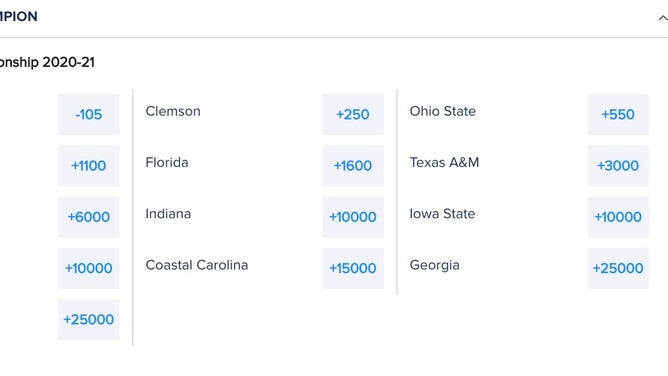Pick Indiana at +10000 odds

point(353,217)
